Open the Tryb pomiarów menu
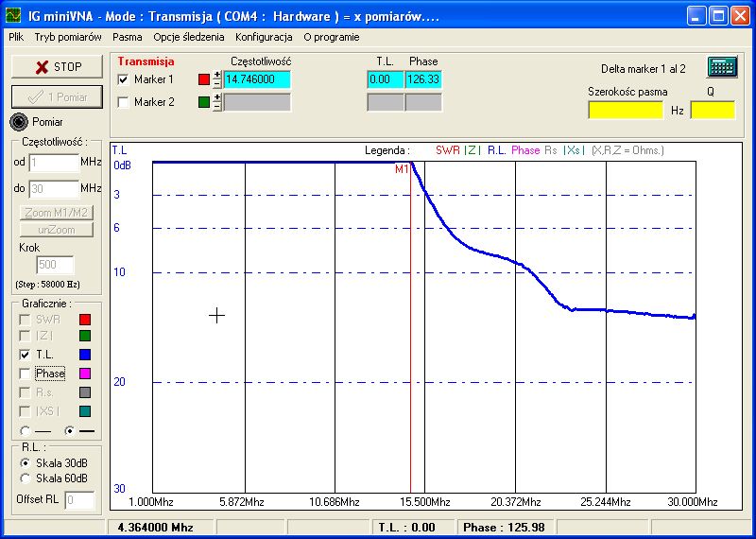Screen dimensions: 756x539 [67, 37]
